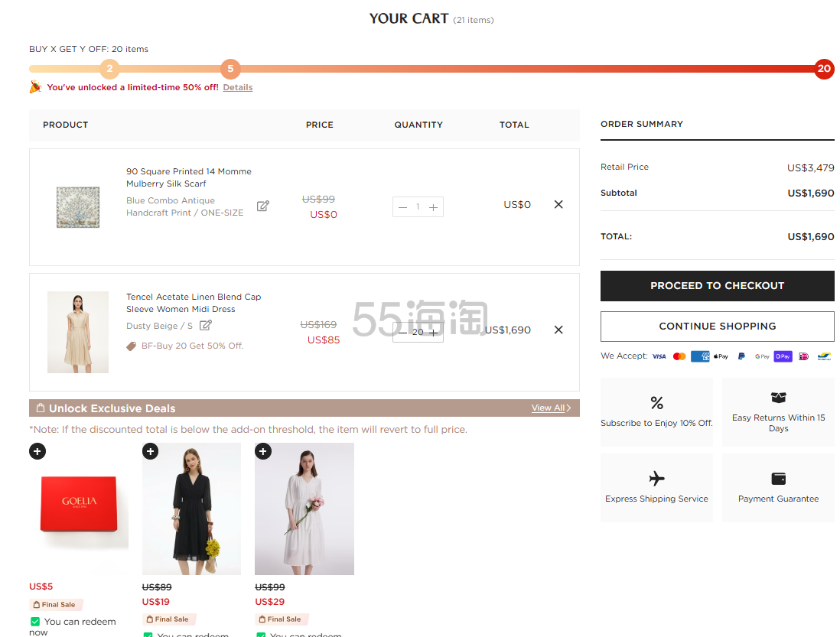Click the midi dress quantity field
Image resolution: width=840 pixels, height=637 pixels.
click(x=418, y=333)
